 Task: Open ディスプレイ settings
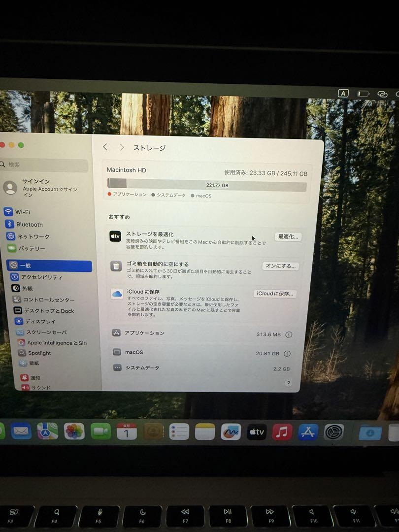pos(34,321)
